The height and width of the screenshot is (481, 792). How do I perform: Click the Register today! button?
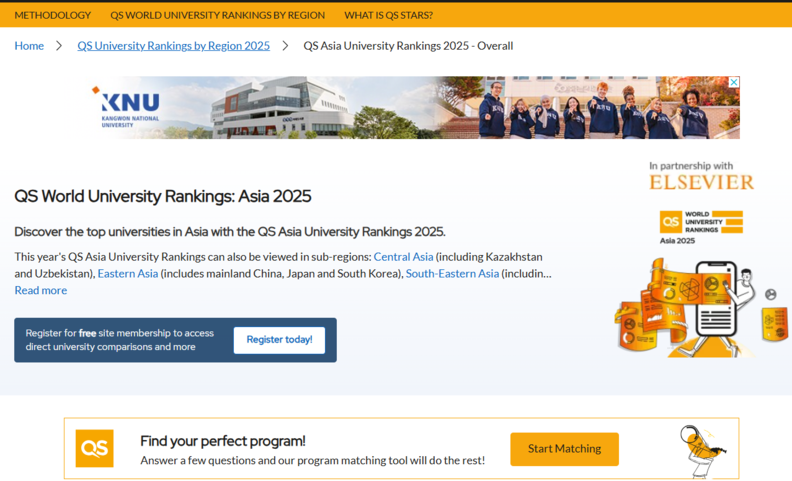tap(279, 340)
